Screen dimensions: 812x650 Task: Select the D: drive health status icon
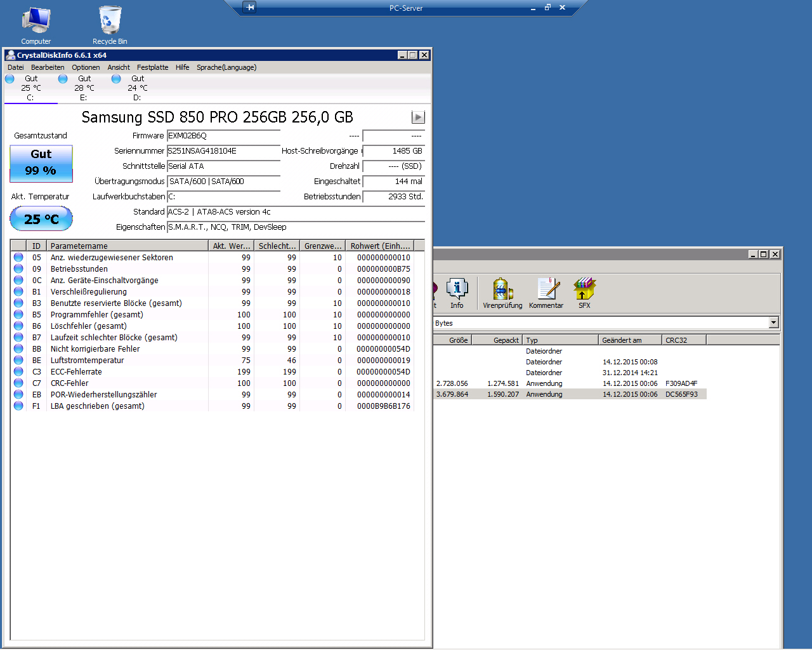click(x=116, y=79)
